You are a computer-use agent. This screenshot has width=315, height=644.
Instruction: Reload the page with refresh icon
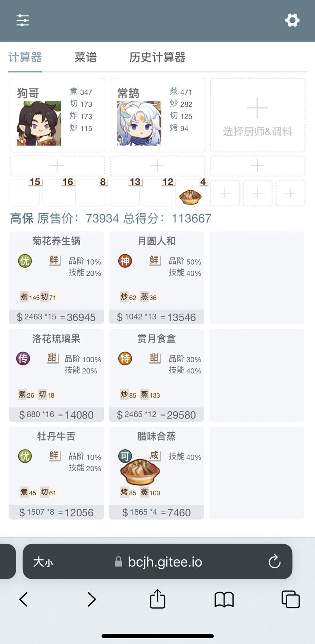point(274,562)
